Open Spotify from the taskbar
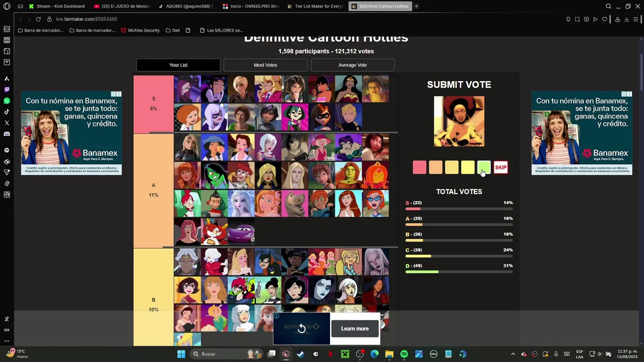The height and width of the screenshot is (362, 644). coord(404,354)
